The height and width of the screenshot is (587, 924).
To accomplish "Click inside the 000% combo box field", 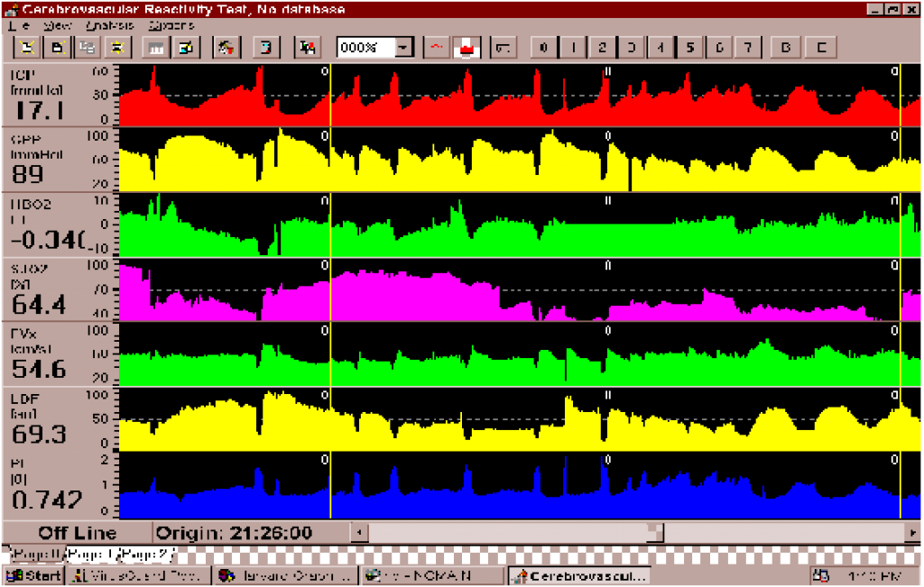I will point(365,48).
